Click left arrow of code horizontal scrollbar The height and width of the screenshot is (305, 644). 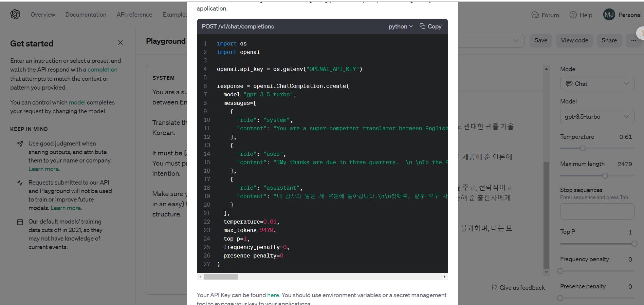coord(200,277)
